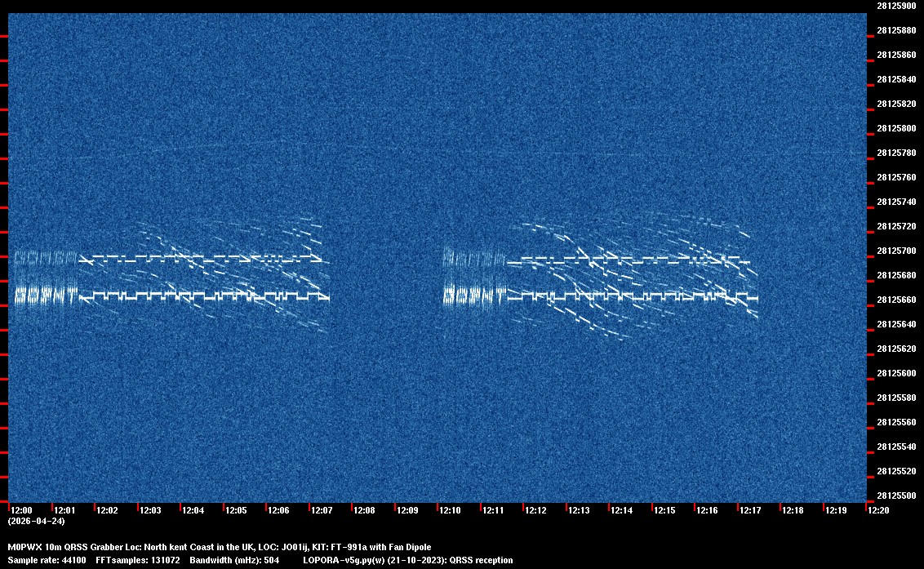Viewport: 924px width, 569px height.
Task: Click the 12:00 time label
Action: pyautogui.click(x=21, y=510)
